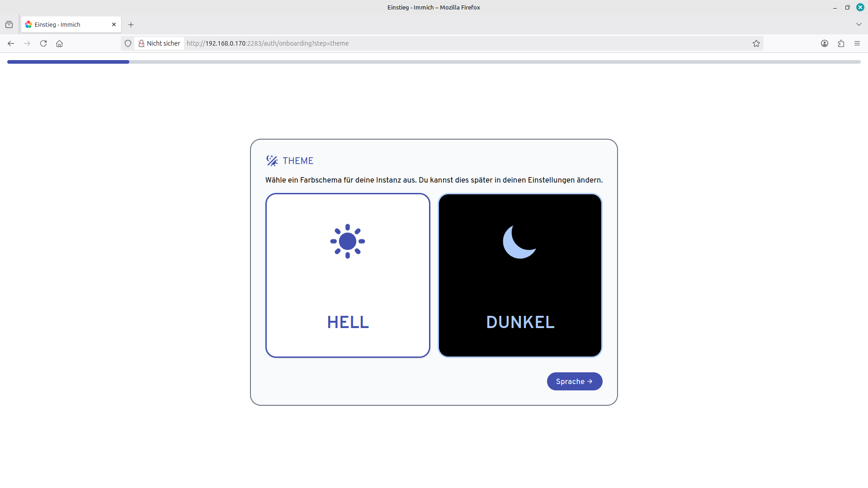Open the extensions puzzle icon
868x488 pixels.
841,43
